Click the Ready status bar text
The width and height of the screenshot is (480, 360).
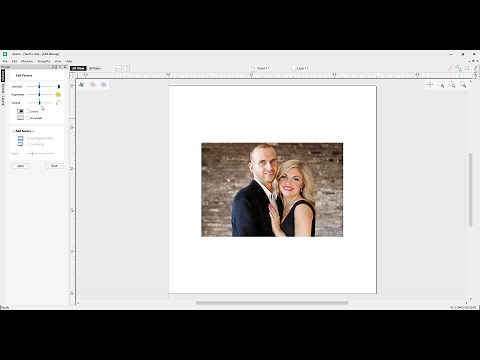5,307
